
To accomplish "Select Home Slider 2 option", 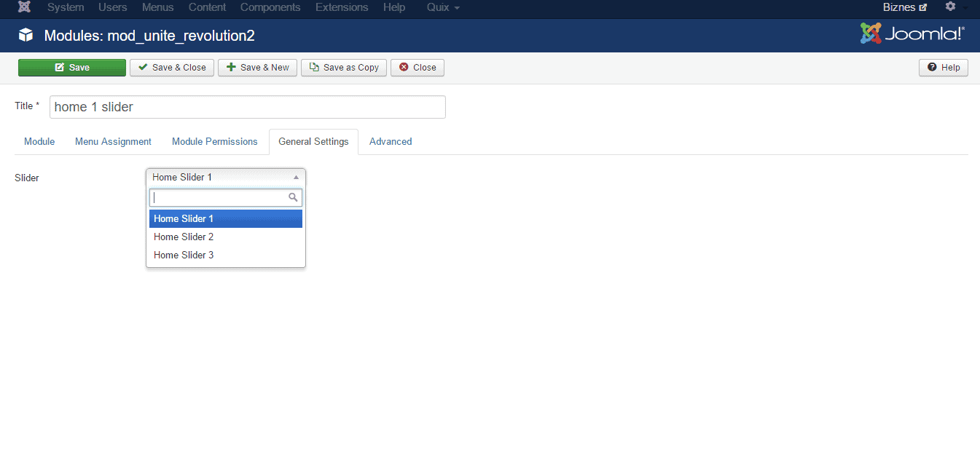I will coord(184,237).
